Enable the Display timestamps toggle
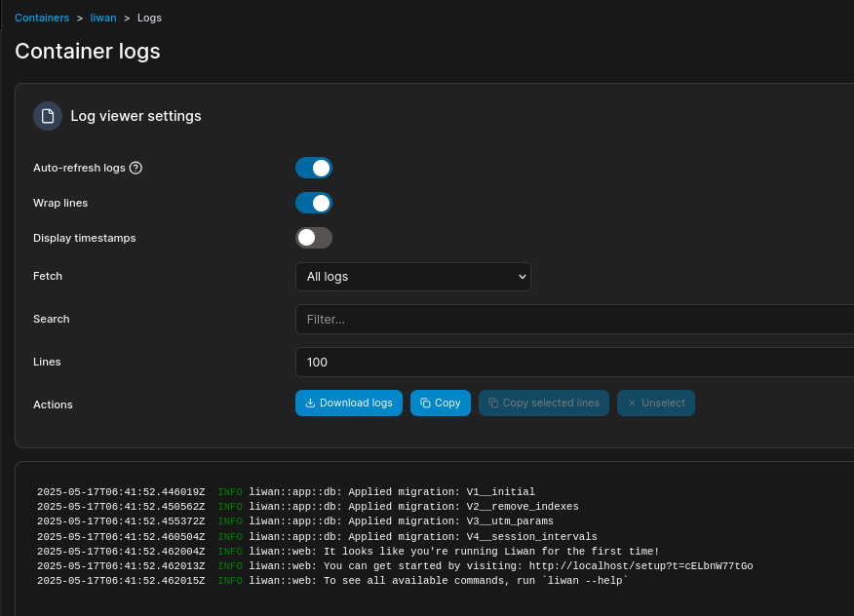 pos(314,238)
